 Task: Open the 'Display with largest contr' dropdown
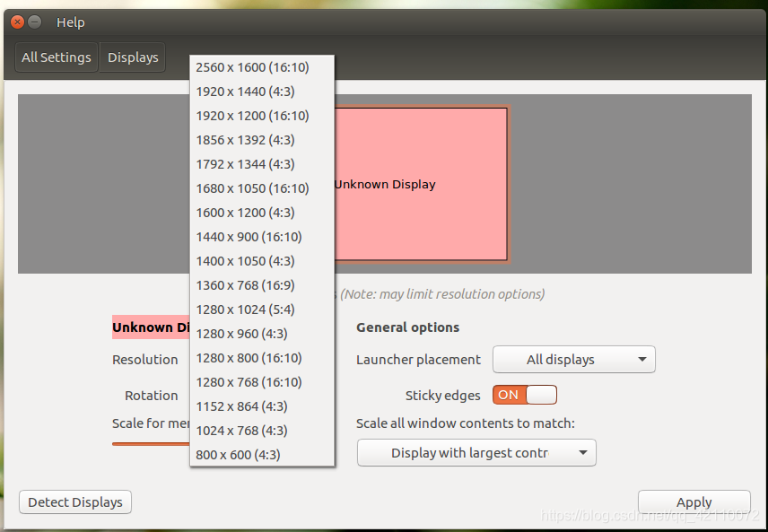tap(476, 452)
